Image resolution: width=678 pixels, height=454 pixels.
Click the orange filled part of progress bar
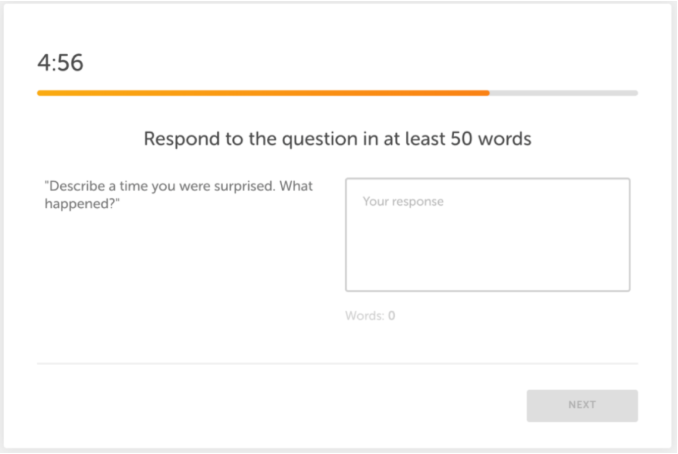263,93
